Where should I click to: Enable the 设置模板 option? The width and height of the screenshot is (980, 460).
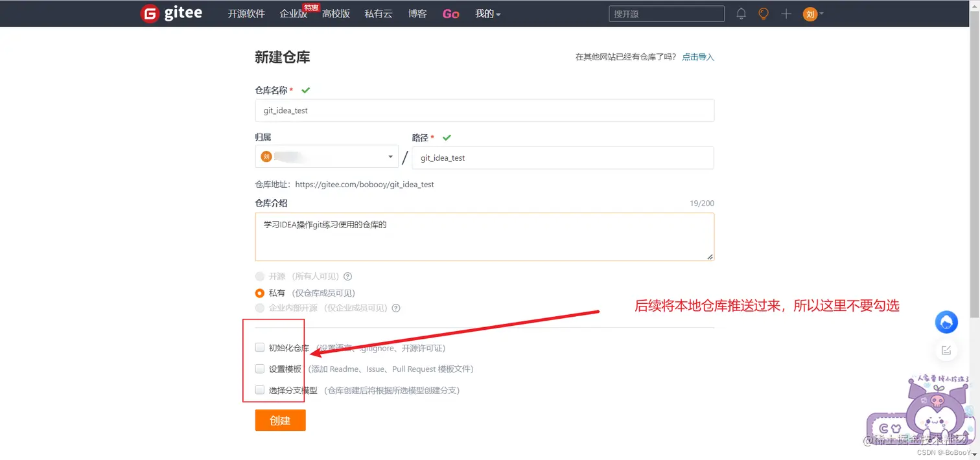(259, 369)
